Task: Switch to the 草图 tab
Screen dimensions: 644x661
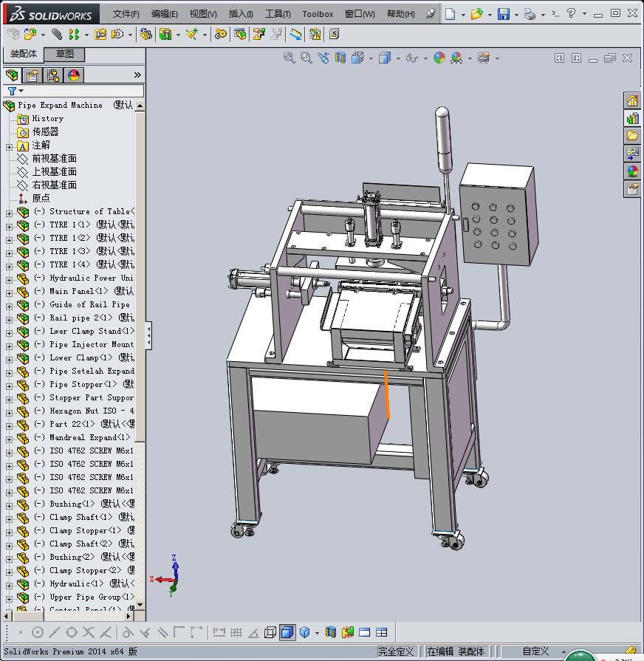Action: point(65,54)
